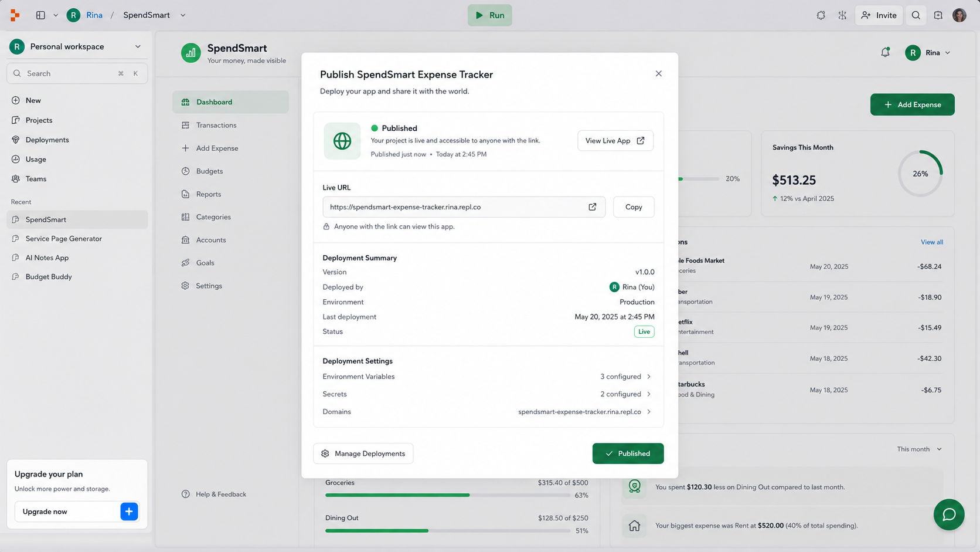Click the globe icon in Published card
The height and width of the screenshot is (552, 980).
point(342,141)
